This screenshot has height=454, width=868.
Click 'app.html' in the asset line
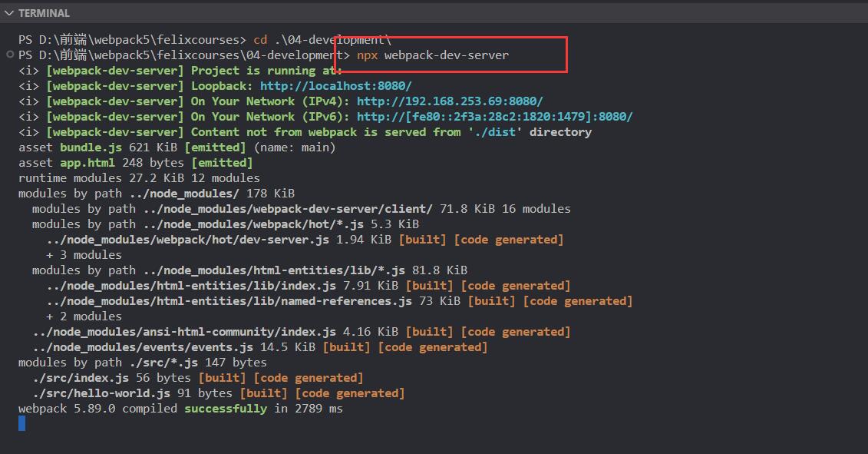[x=87, y=163]
